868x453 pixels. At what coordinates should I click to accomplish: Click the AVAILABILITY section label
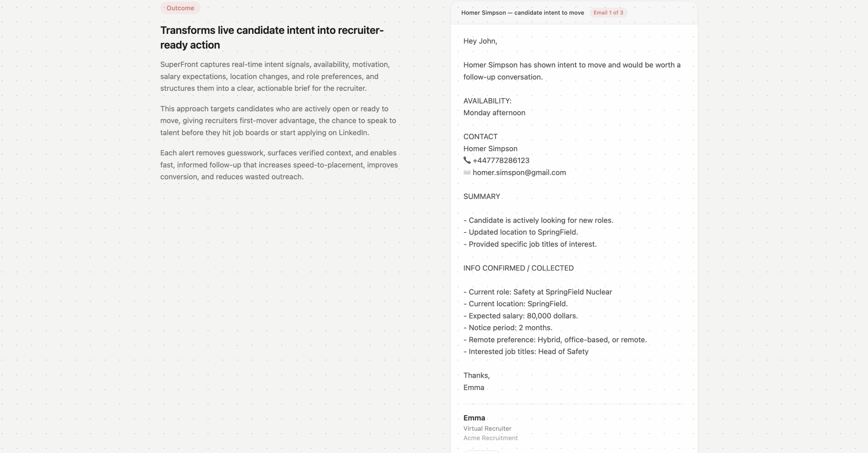[487, 101]
